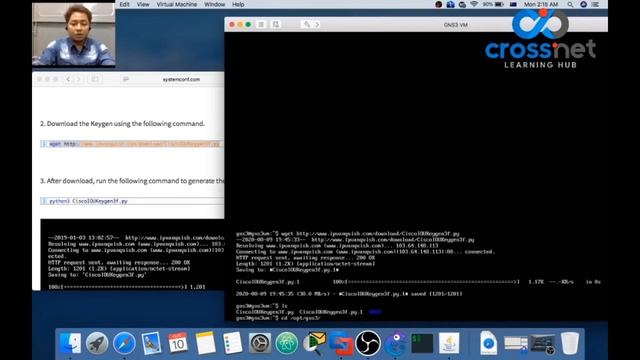
Task: Open the Window menu
Action: click(215, 4)
